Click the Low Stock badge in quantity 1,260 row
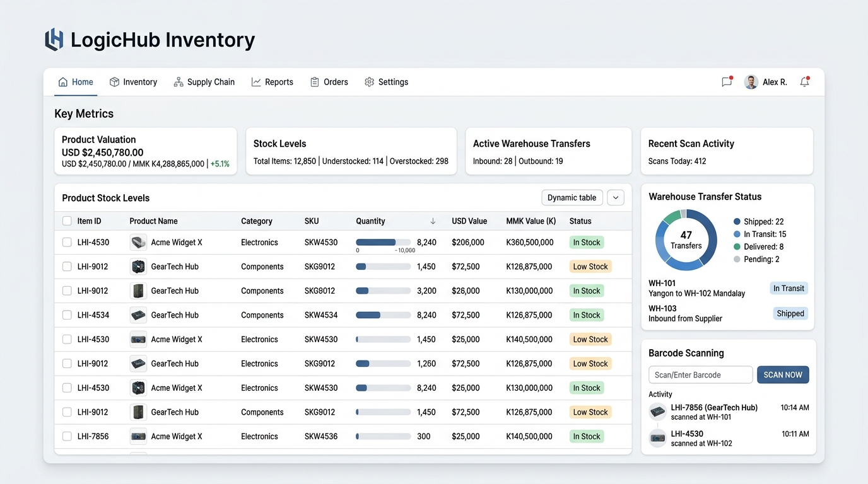Image resolution: width=868 pixels, height=484 pixels. [590, 364]
